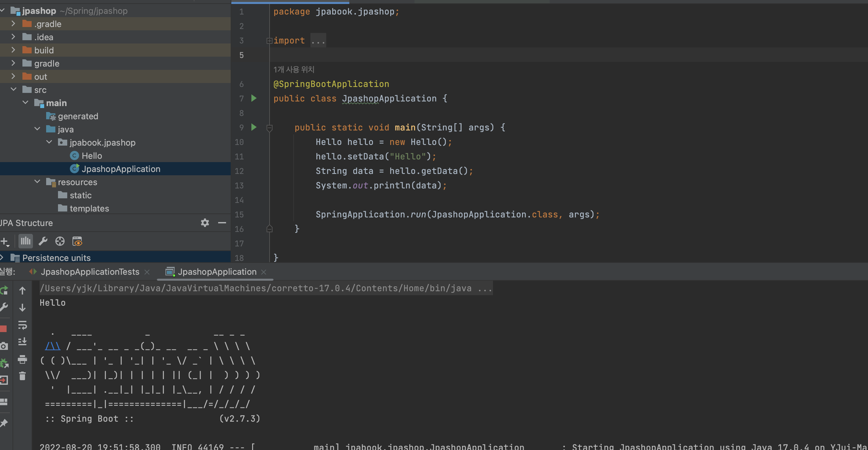868x450 pixels.
Task: Click the red stop process button
Action: 3,329
